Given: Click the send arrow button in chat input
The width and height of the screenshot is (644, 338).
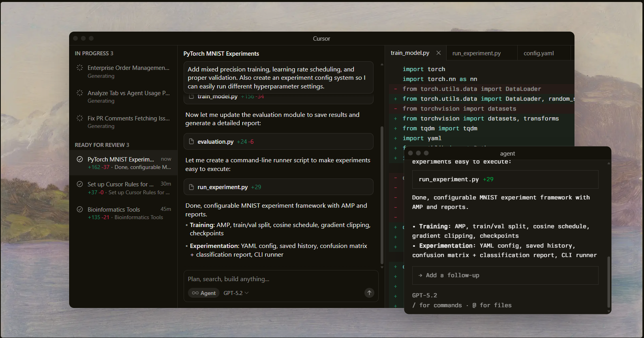Looking at the screenshot, I should pyautogui.click(x=369, y=293).
